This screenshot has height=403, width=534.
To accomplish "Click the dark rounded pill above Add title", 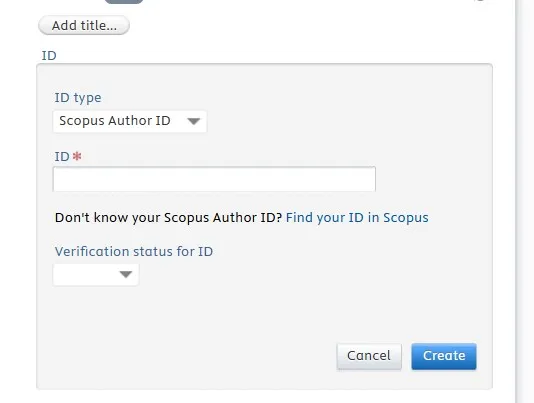I will 124,1.
